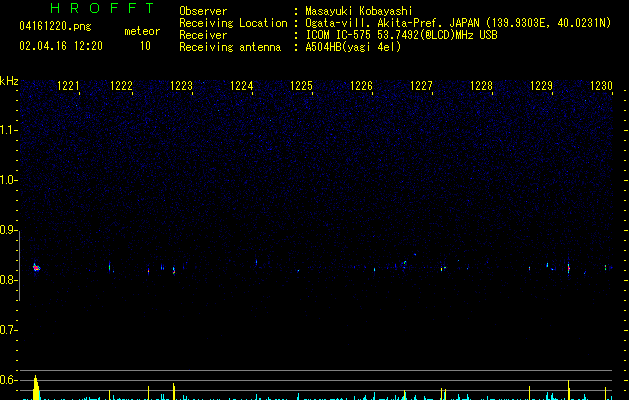This screenshot has width=629, height=400.
Task: Click the 1224 time marker
Action: (241, 86)
